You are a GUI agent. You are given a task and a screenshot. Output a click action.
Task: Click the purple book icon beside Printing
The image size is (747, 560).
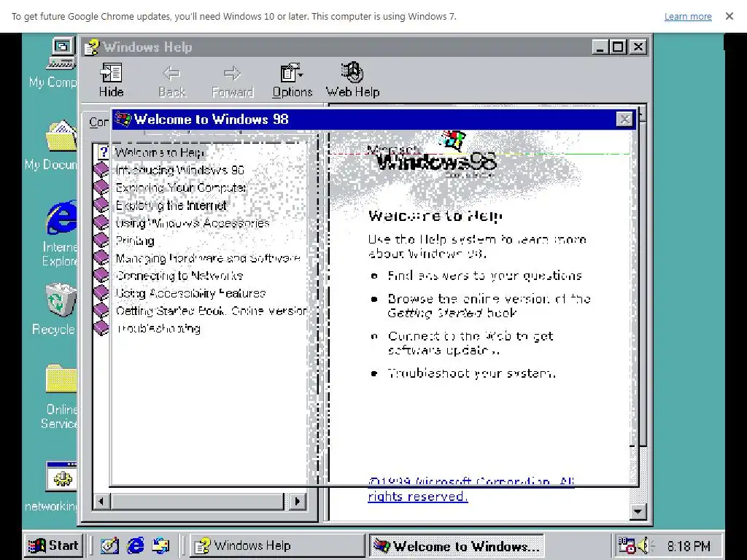(101, 240)
